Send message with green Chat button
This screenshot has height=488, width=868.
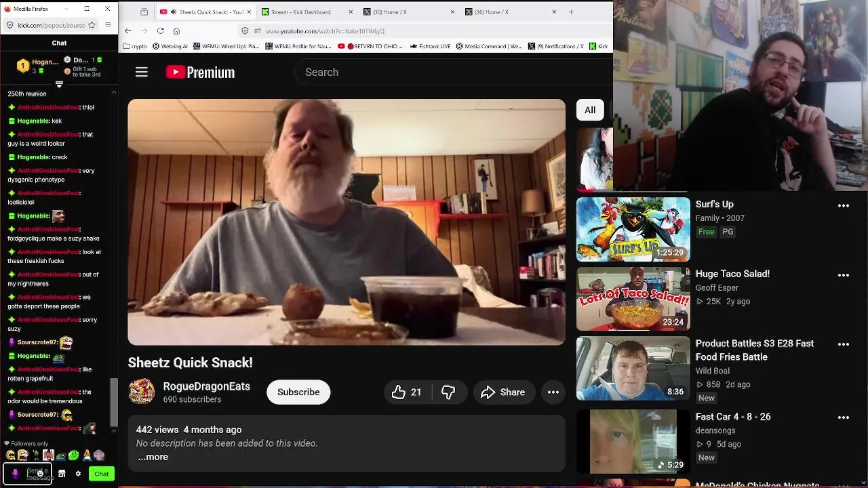click(102, 474)
